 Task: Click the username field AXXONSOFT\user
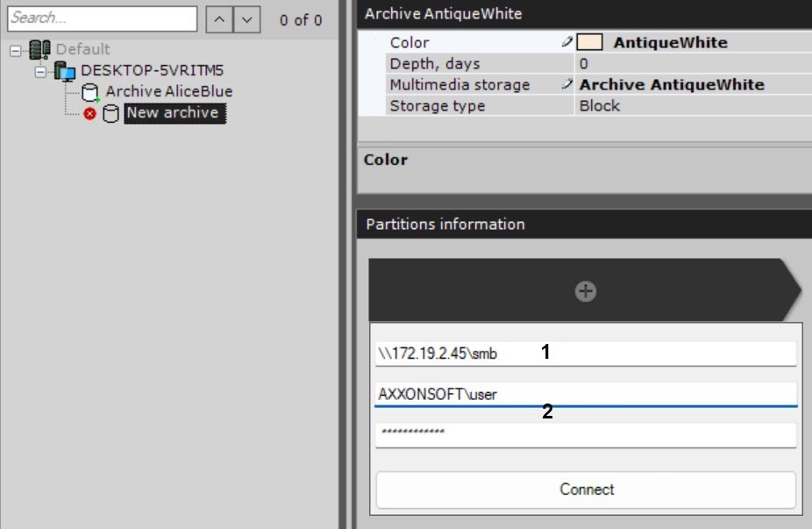(x=586, y=394)
